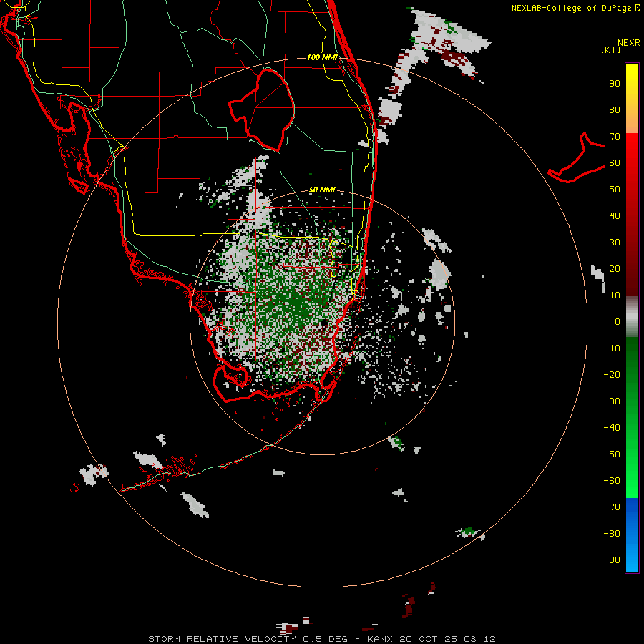Click the 80 value on velocity scale
This screenshot has width=644, height=644.
(615, 110)
